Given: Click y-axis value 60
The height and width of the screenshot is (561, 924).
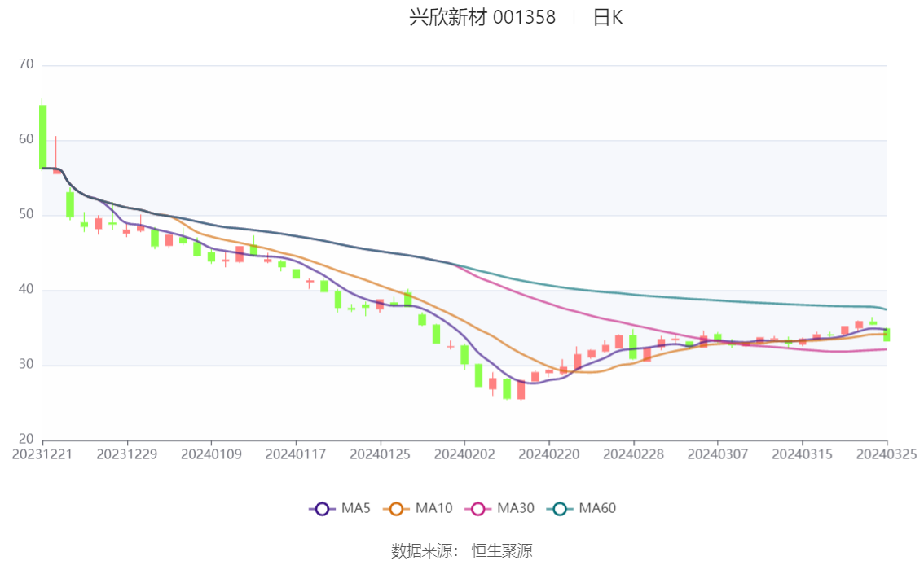Looking at the screenshot, I should (26, 139).
